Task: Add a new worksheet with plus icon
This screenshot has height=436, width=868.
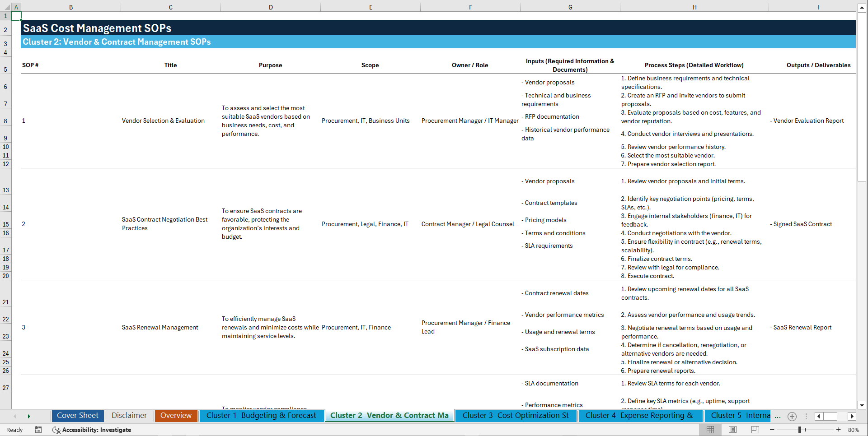Action: (792, 416)
